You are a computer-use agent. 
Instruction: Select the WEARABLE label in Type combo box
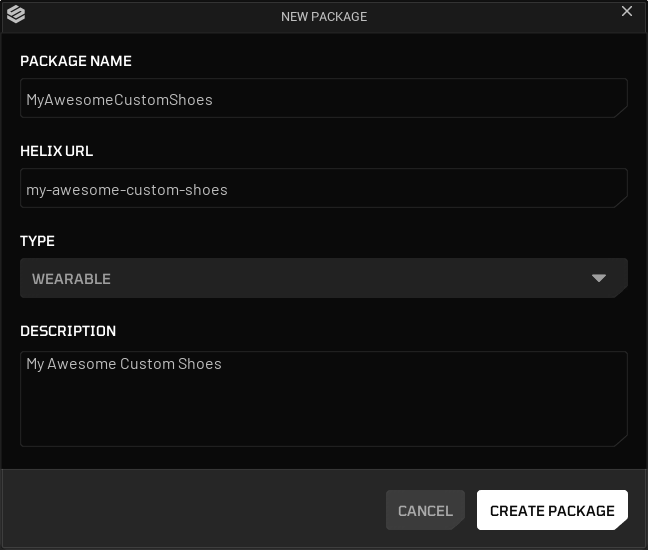point(71,279)
